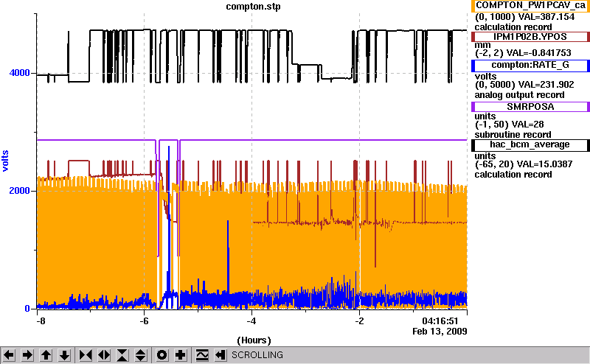Click the -6 hours x-axis label
Viewport: 590px width, 364px height.
144,321
